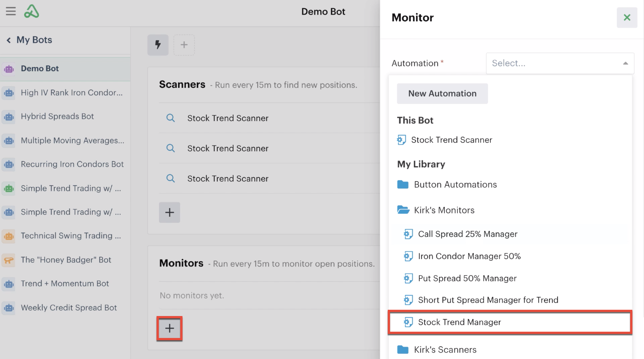
Task: Open Weekly Credit Spread Bot
Action: click(65, 308)
